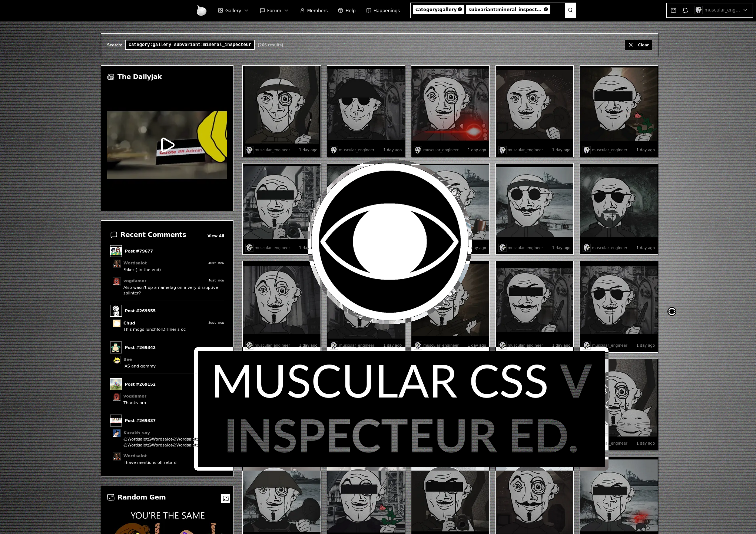Screen dimensions: 756x534
Task: Click "Faker (-in the end)" comment text
Action: [x=142, y=270]
